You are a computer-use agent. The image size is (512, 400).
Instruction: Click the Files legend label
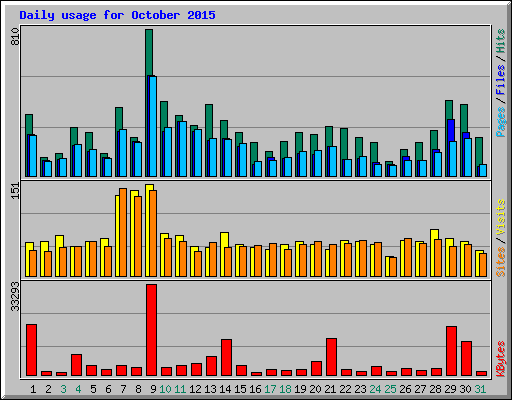501,79
